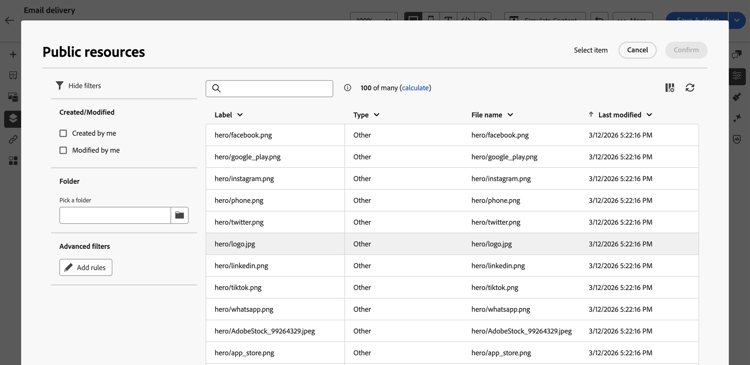The height and width of the screenshot is (365, 750).
Task: Select the layers icon in editor sidebar
Action: point(13,119)
